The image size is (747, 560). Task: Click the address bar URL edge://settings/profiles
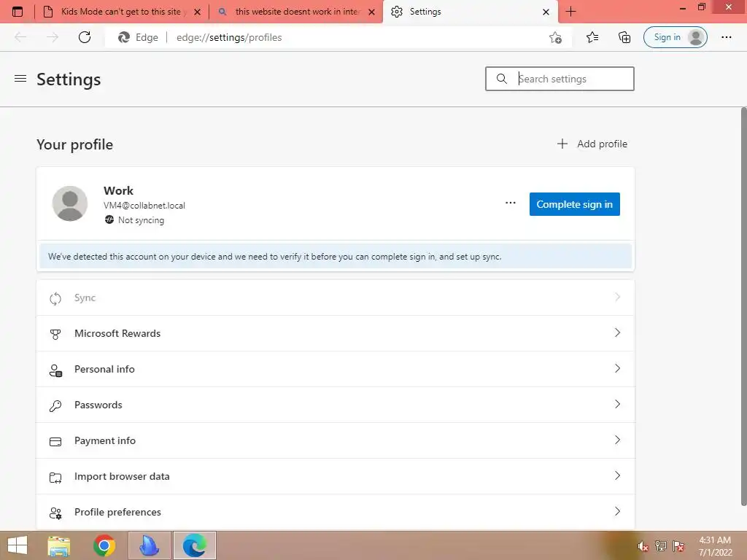229,37
